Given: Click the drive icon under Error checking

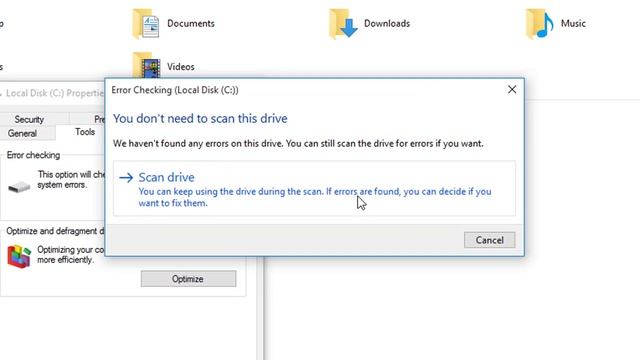Looking at the screenshot, I should 19,187.
